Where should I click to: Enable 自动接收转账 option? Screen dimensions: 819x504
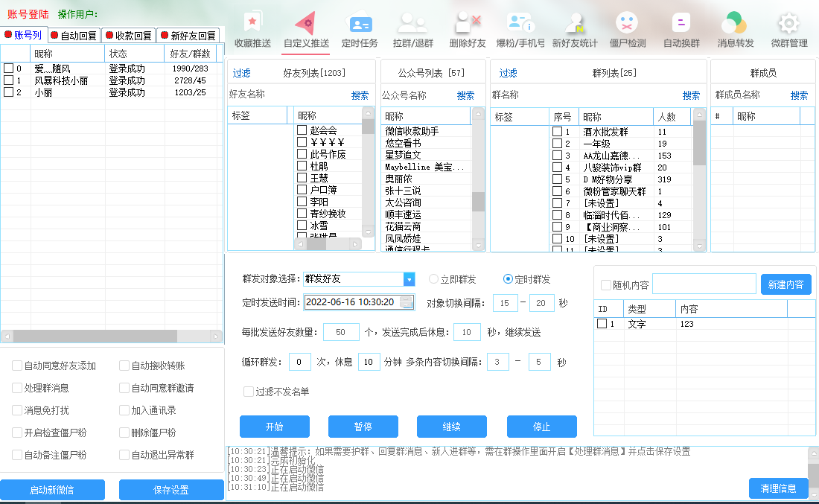[124, 366]
